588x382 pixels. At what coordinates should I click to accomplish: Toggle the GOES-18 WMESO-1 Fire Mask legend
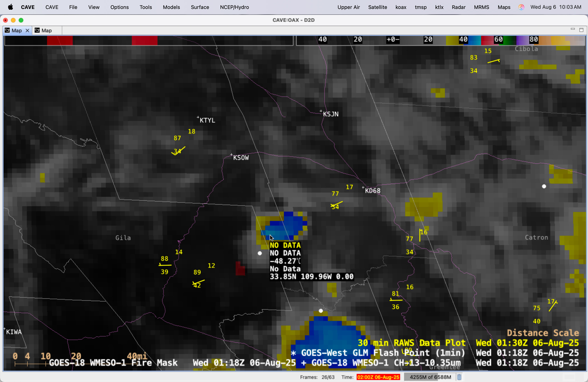coord(113,363)
